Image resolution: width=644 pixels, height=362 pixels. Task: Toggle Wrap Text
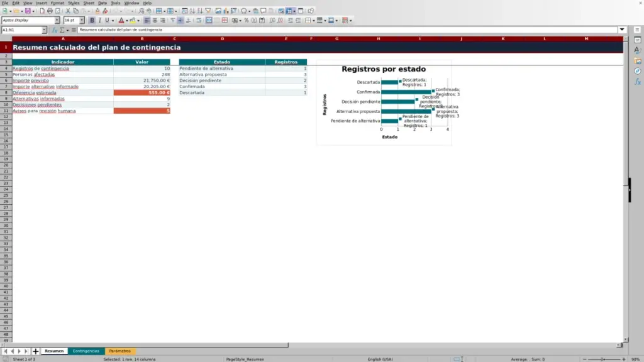tap(199, 20)
